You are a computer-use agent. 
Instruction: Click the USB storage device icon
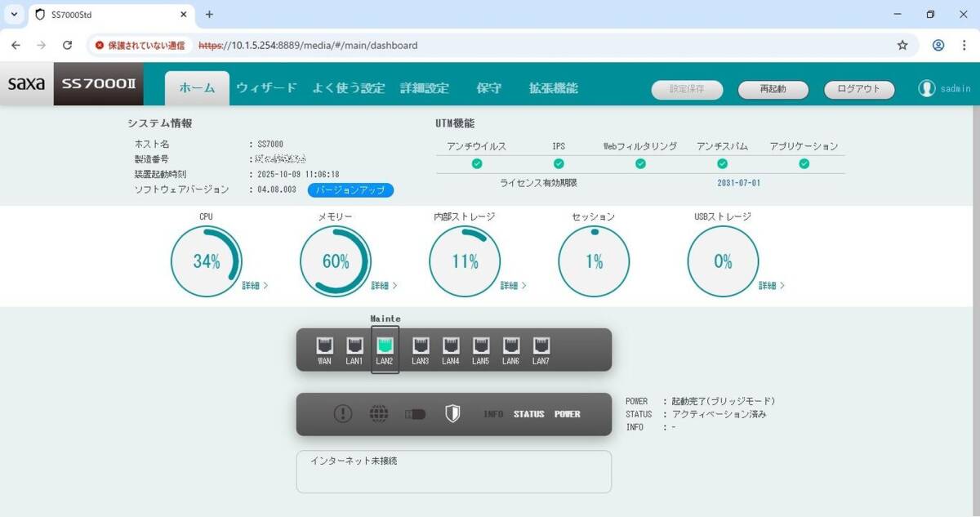(416, 414)
